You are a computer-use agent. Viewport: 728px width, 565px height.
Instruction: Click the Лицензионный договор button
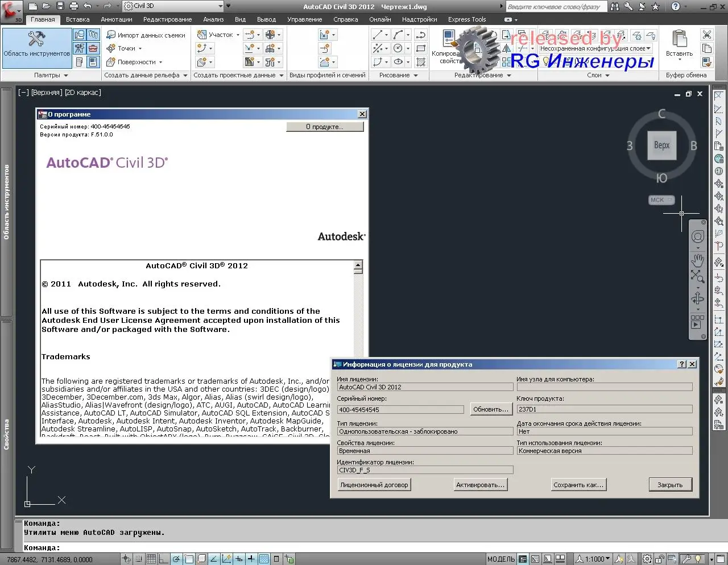coord(374,485)
